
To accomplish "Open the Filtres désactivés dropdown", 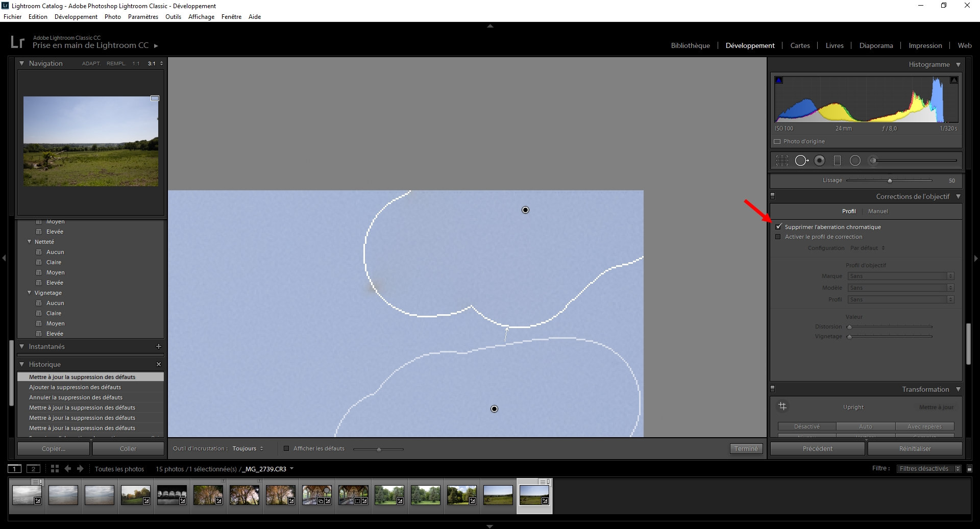I will coord(929,469).
